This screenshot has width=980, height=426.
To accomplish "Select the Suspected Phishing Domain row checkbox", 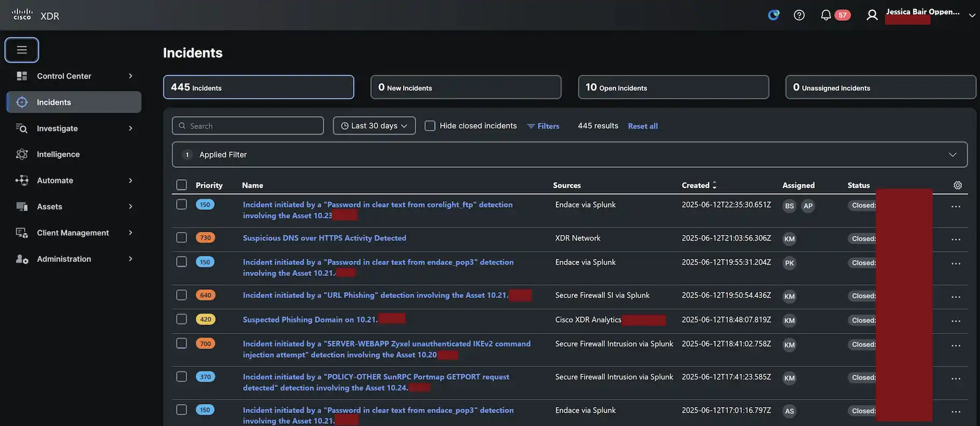I will pyautogui.click(x=182, y=319).
